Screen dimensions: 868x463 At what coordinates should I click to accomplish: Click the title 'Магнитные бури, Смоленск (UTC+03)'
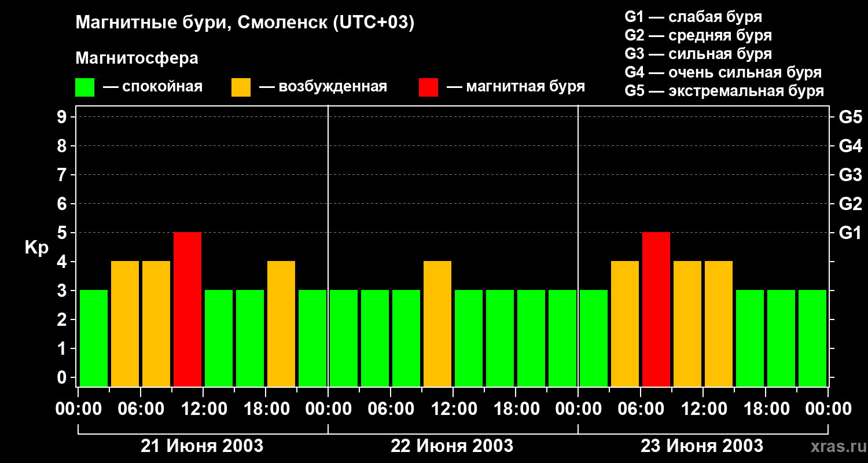coord(245,23)
